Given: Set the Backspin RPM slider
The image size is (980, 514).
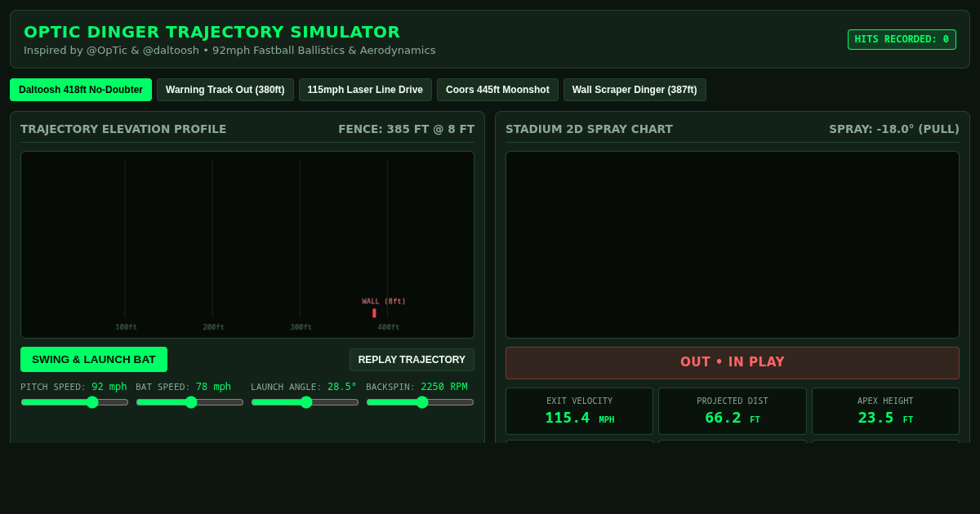Looking at the screenshot, I should [x=420, y=401].
